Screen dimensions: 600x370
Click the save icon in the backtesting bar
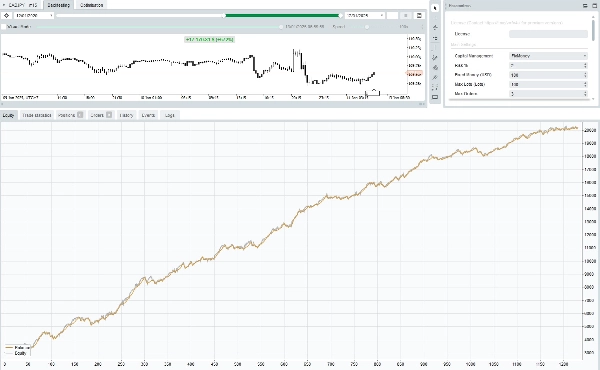pyautogui.click(x=419, y=15)
